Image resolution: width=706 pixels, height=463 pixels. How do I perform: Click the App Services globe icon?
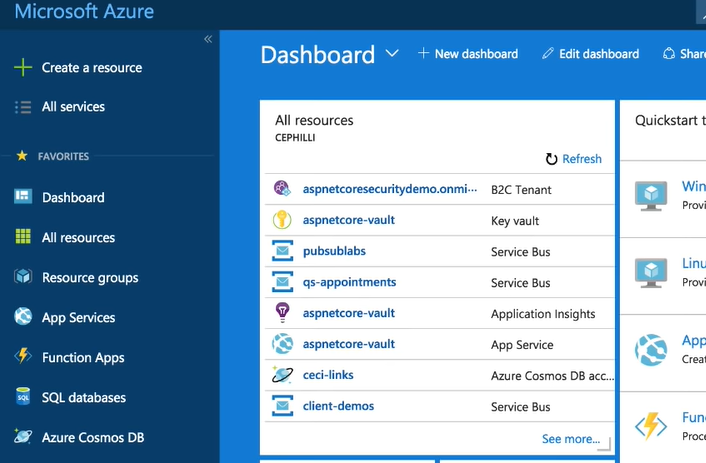[23, 317]
